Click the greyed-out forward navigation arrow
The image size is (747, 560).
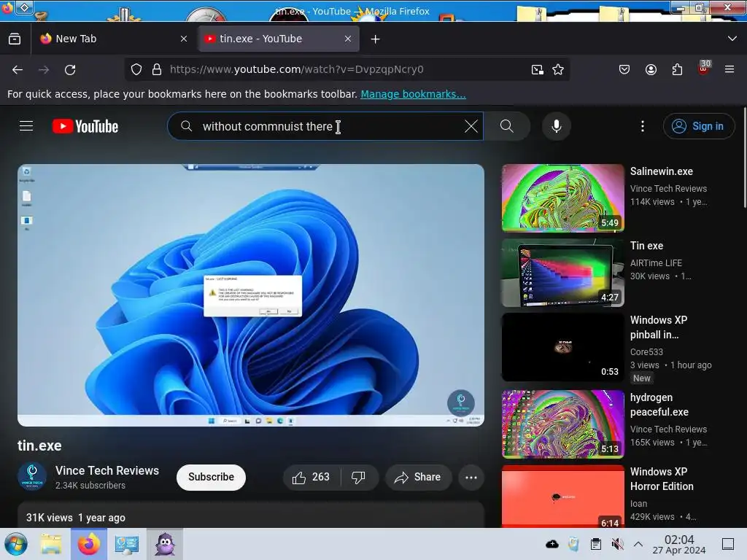tap(44, 69)
